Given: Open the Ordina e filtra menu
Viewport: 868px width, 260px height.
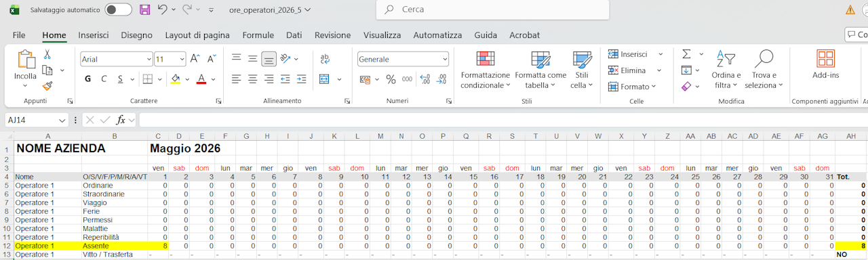Looking at the screenshot, I should pyautogui.click(x=726, y=70).
